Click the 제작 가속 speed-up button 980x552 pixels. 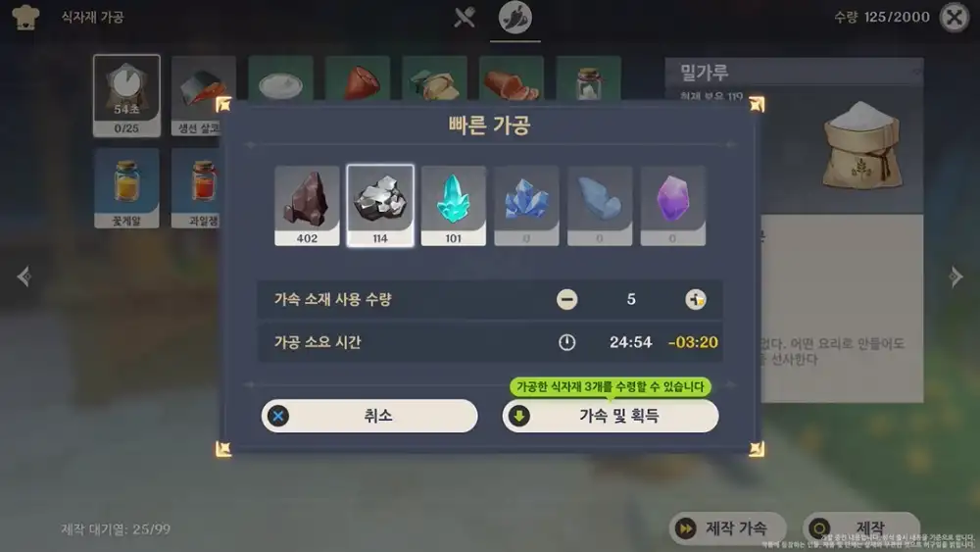tap(728, 528)
